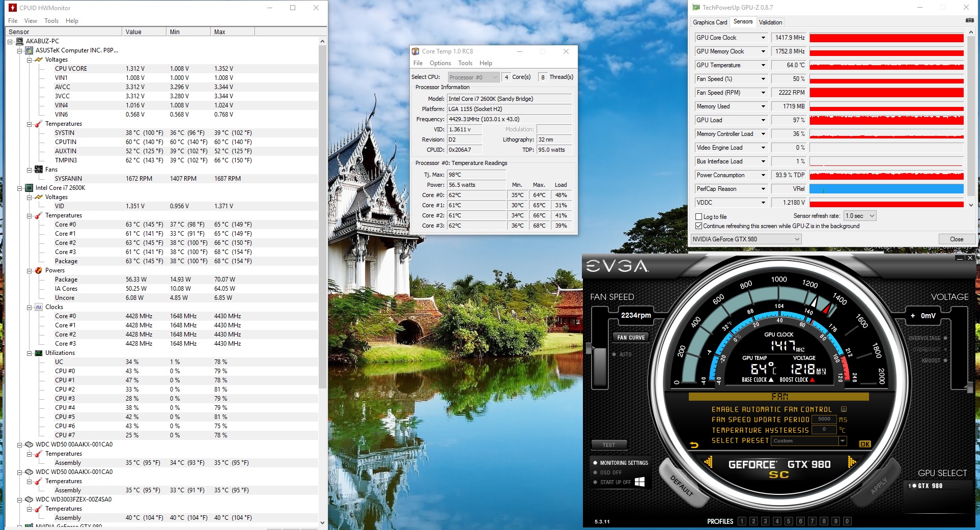Open the Sensor refresh rate dropdown
Image resolution: width=980 pixels, height=530 pixels.
[x=860, y=216]
